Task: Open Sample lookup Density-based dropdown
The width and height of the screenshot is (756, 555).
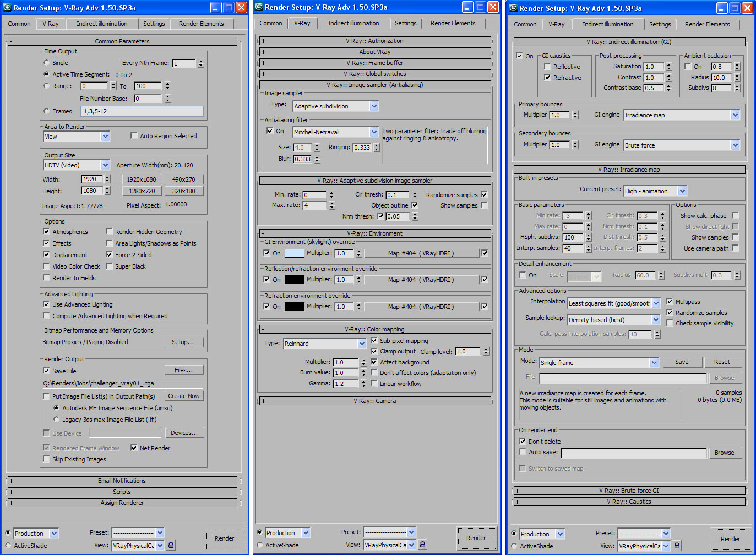Action: point(614,320)
